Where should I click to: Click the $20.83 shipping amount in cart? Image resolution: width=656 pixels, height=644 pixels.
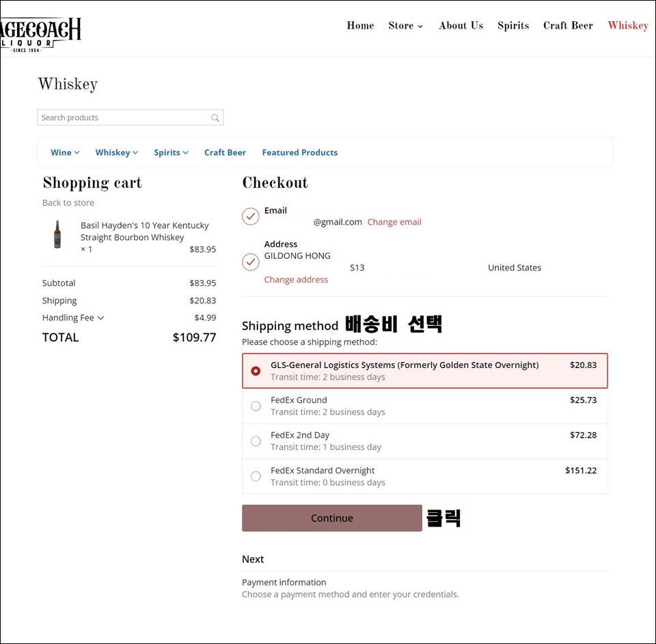pyautogui.click(x=203, y=300)
